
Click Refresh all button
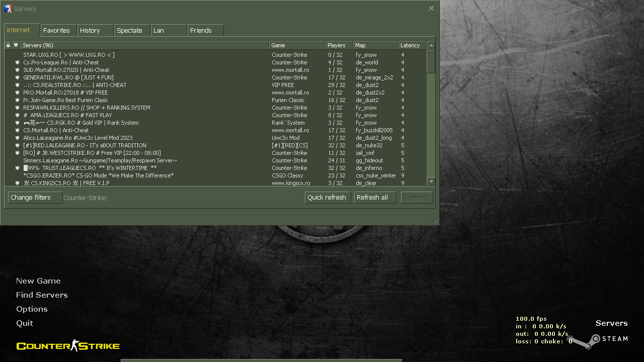point(374,198)
